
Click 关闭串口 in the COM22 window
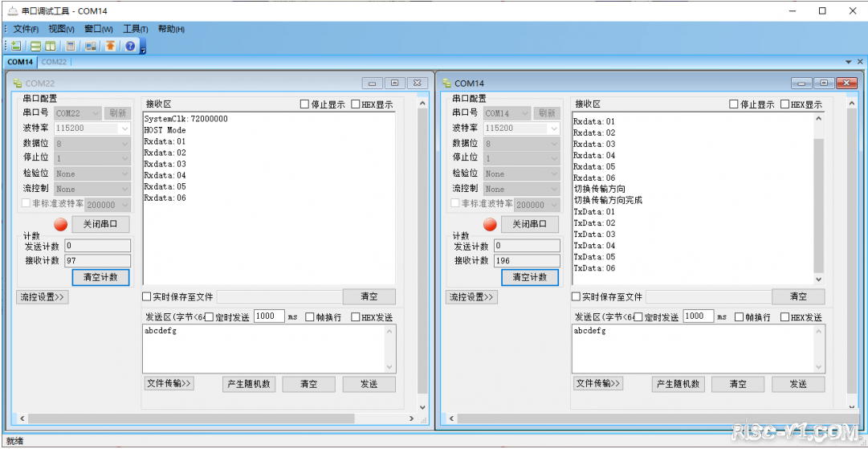[x=100, y=224]
